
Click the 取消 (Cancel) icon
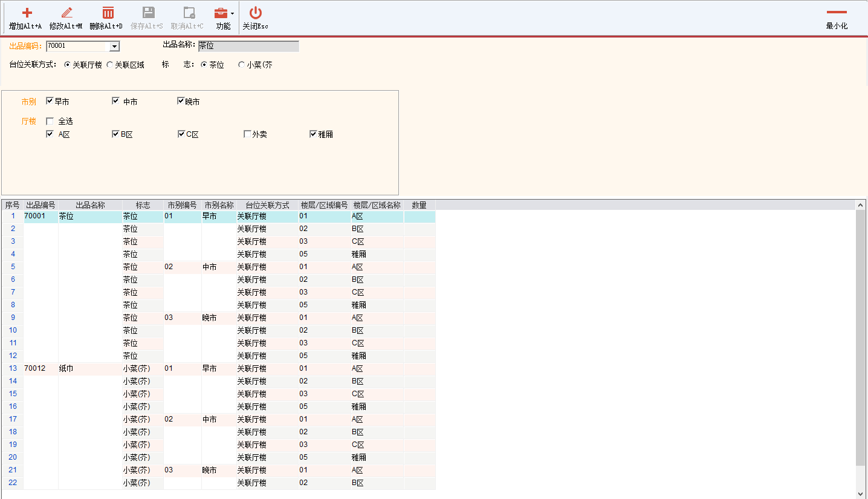pyautogui.click(x=189, y=13)
